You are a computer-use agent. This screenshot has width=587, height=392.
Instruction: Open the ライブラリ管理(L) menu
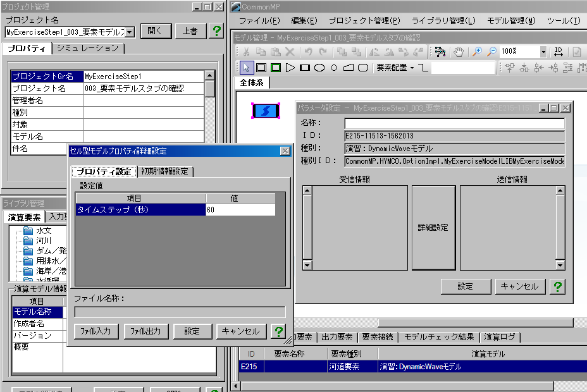point(443,21)
